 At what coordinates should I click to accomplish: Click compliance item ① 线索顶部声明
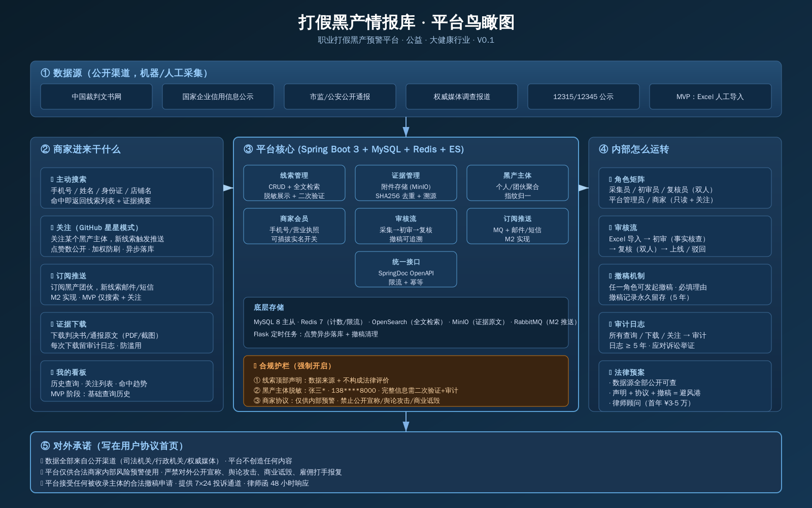[321, 380]
